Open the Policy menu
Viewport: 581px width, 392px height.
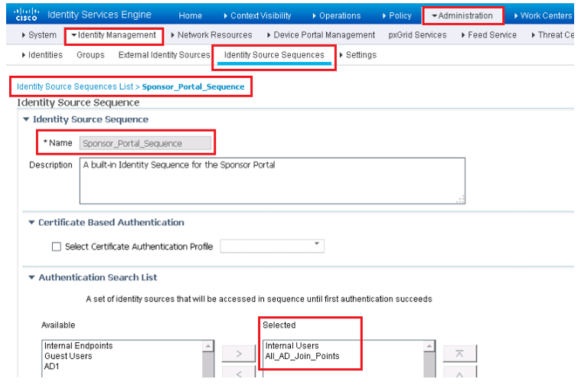click(x=397, y=15)
